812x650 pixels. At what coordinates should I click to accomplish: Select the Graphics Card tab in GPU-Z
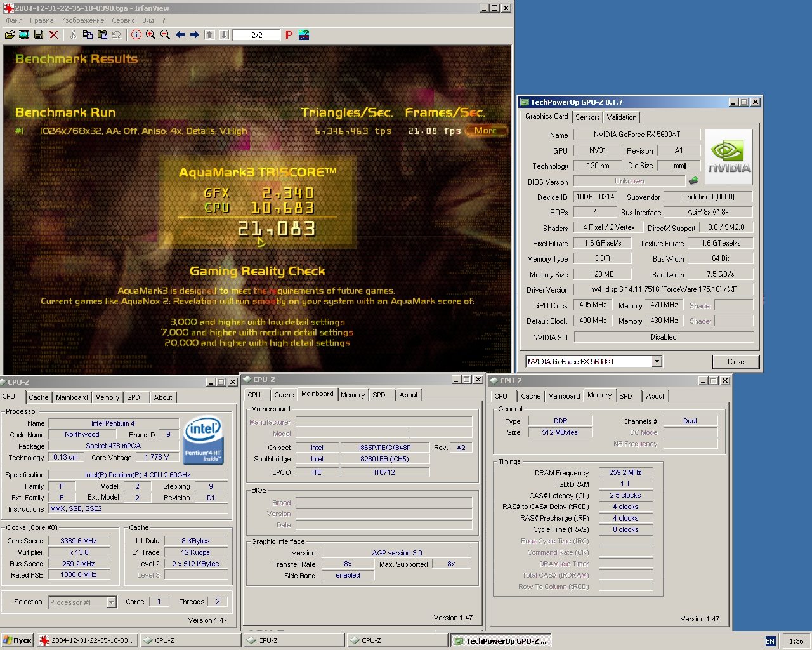(547, 116)
